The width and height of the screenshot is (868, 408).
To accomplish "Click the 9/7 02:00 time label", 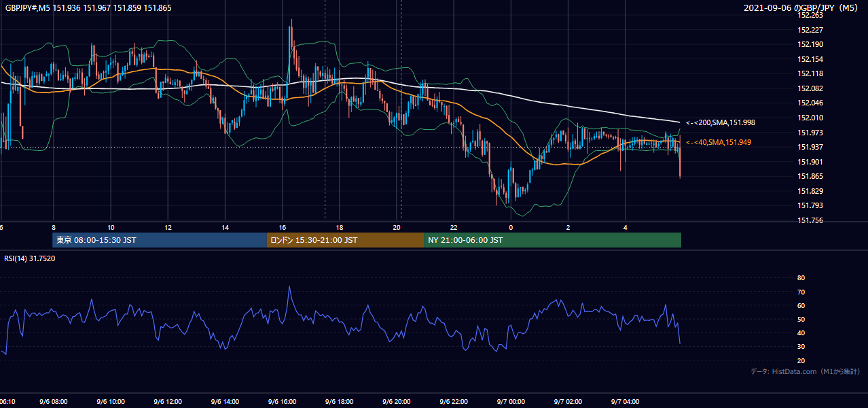I will click(x=568, y=402).
